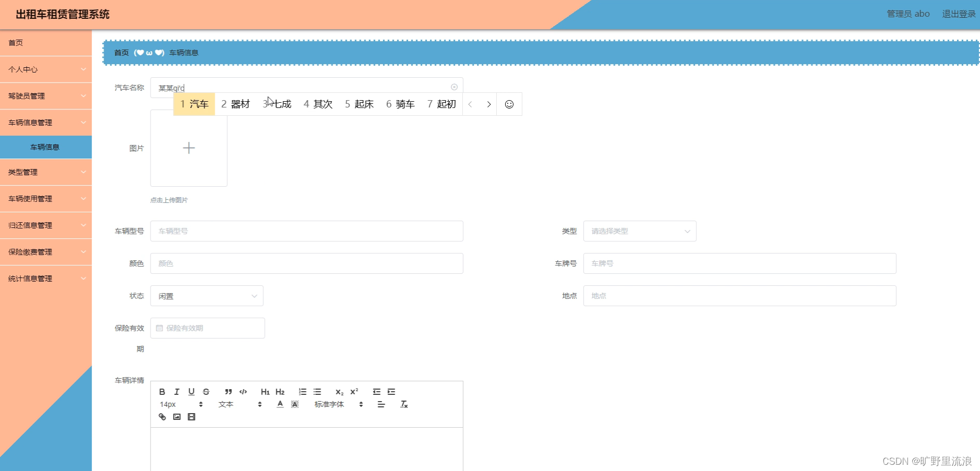Screen dimensions: 980x471
Task: Click the plus box to upload a picture
Action: [x=188, y=148]
